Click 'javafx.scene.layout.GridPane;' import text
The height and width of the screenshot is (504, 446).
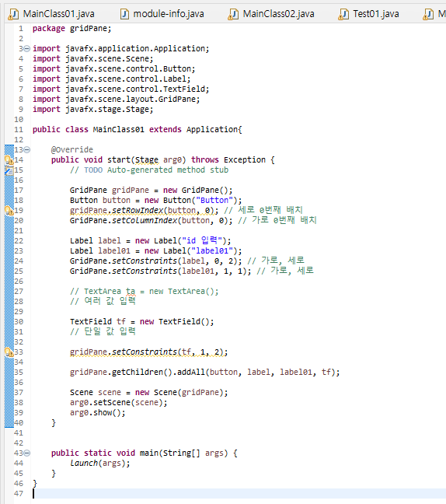(x=133, y=100)
